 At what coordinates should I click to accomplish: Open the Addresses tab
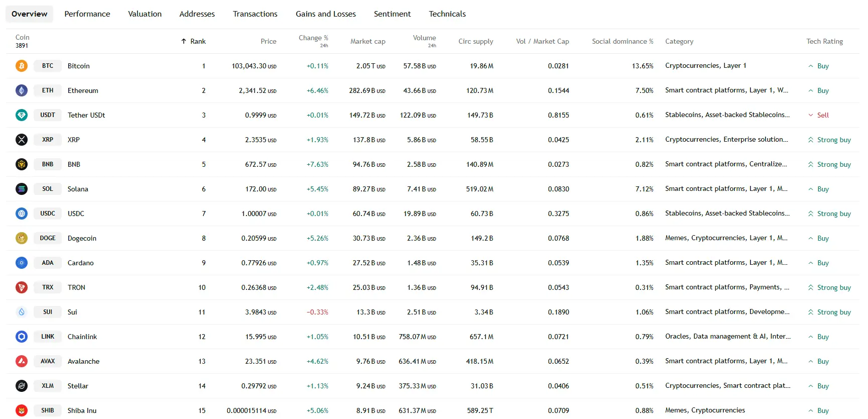coord(197,14)
